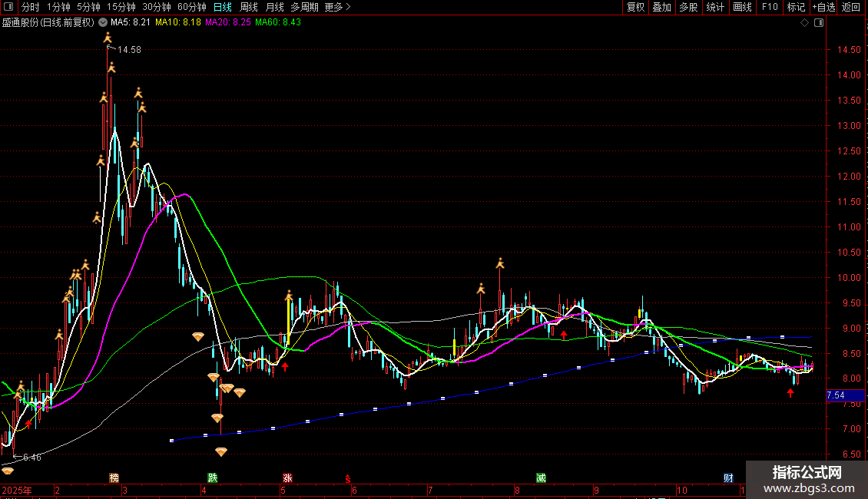
Task: Click the blue 7.54 price tag
Action: click(x=836, y=395)
